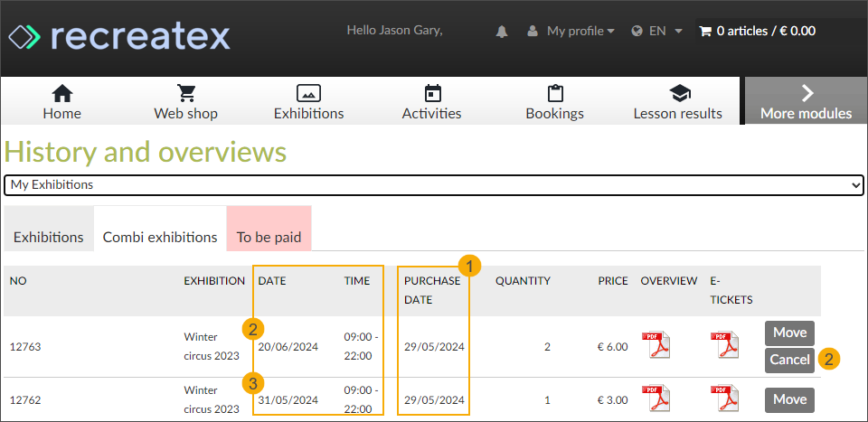This screenshot has height=422, width=868.
Task: Click the notification bell icon
Action: point(502,32)
